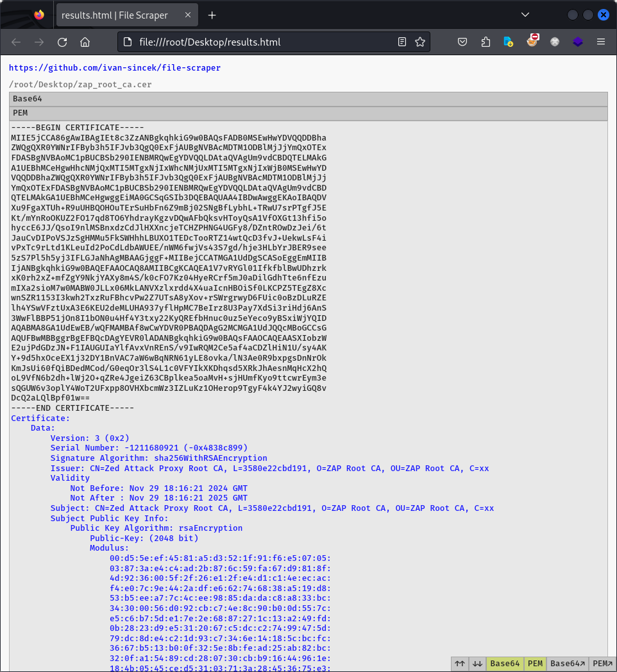Screen dimensions: 617x672
Task: Toggle the Base64 view button
Action: (504, 664)
